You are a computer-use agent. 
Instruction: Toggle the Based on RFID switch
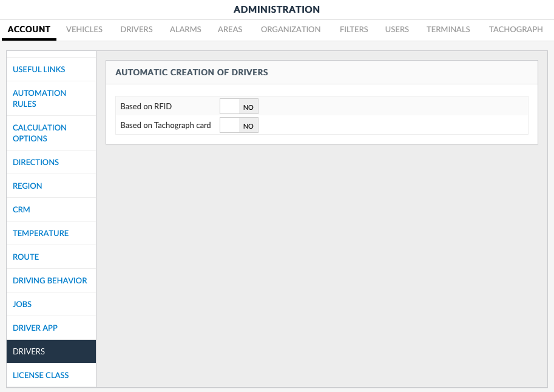pyautogui.click(x=239, y=107)
